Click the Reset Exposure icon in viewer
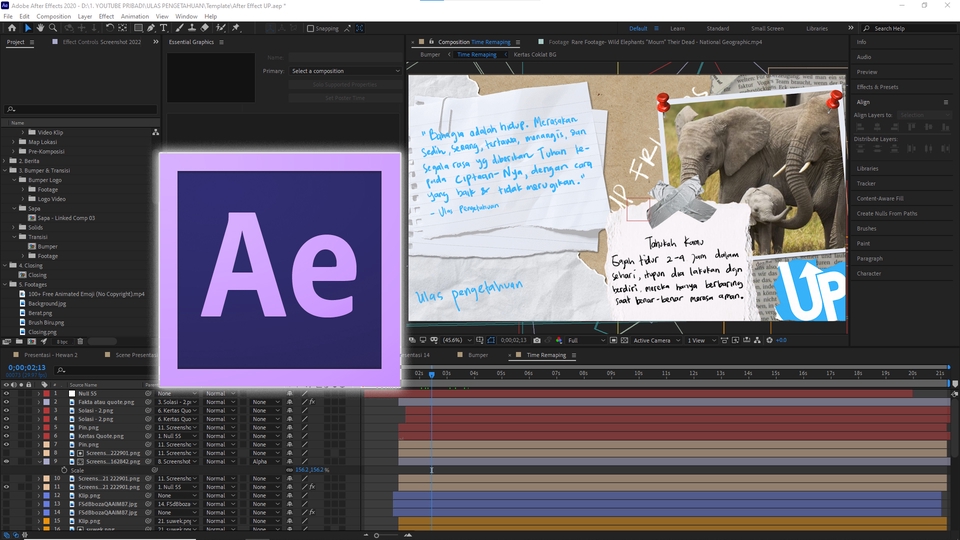 [x=770, y=340]
